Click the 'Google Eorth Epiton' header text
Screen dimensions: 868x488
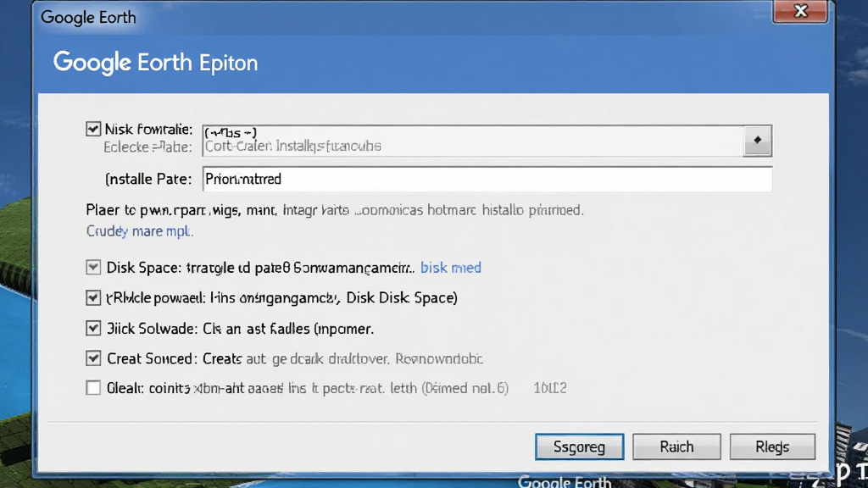tap(156, 63)
